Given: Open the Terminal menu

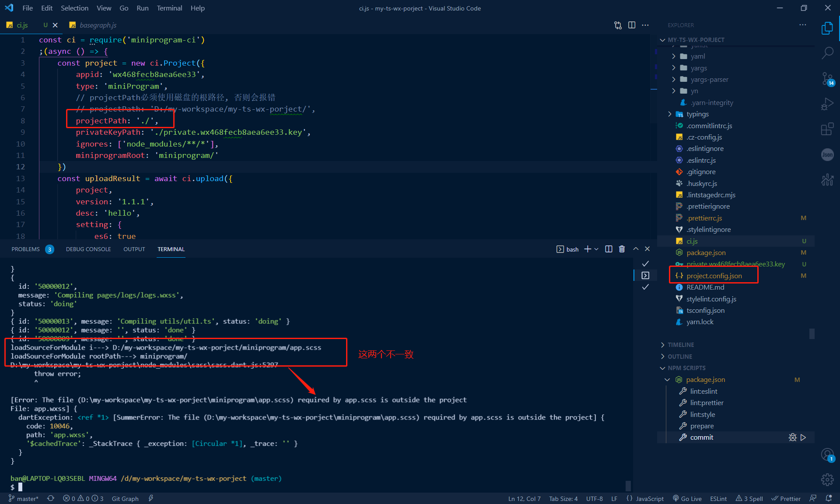Looking at the screenshot, I should (169, 8).
